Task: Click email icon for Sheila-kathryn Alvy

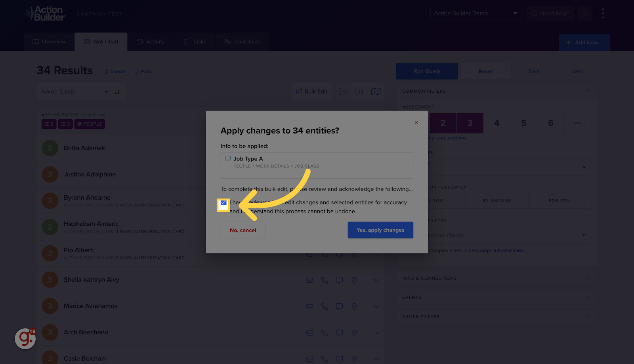Action: 310,280
